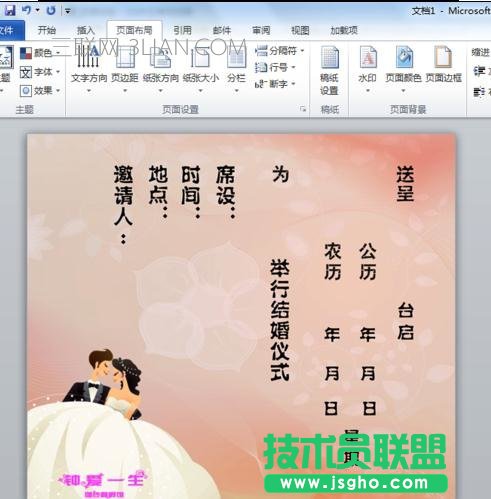Switch to the 插入 tab
Screen dimensions: 491x499
[86, 31]
